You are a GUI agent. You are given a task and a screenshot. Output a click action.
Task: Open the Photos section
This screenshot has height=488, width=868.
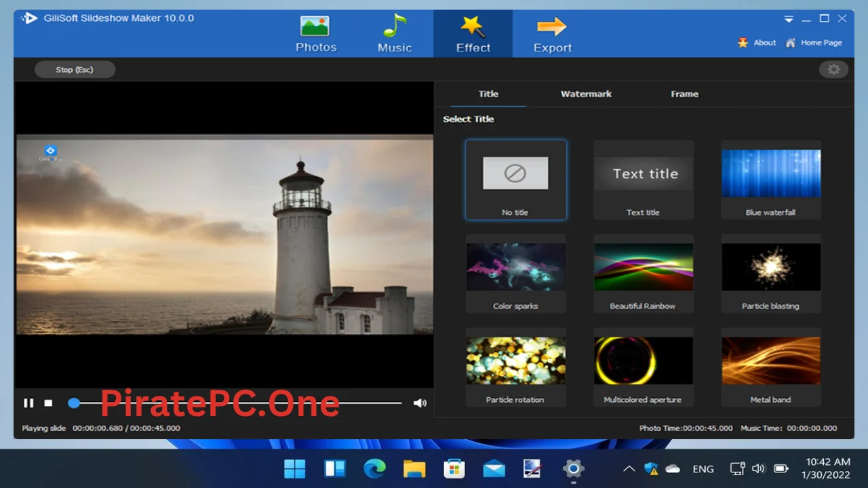pyautogui.click(x=316, y=34)
